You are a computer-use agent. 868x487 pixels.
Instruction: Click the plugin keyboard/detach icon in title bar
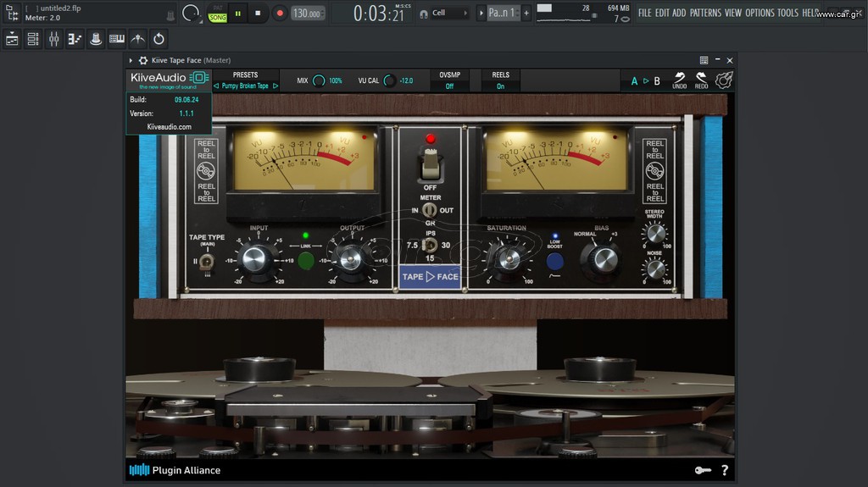704,60
